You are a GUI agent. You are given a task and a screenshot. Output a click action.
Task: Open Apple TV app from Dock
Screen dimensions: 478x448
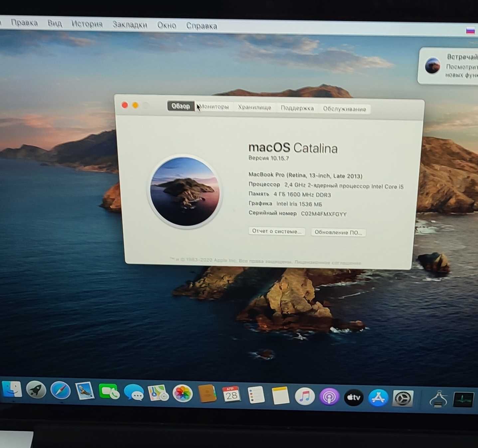click(354, 397)
